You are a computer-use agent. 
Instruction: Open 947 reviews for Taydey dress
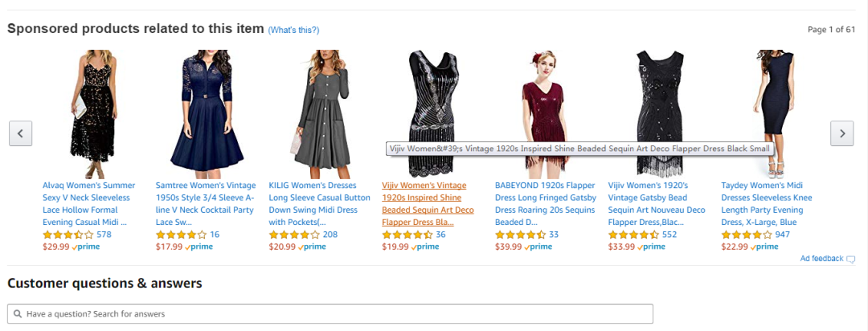coord(782,235)
